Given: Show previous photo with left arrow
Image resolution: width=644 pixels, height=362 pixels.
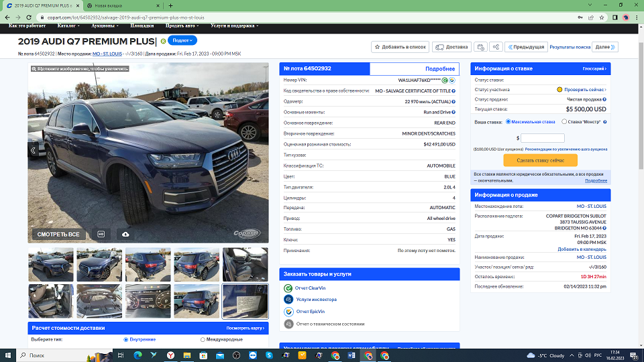Looking at the screenshot, I should [x=33, y=151].
